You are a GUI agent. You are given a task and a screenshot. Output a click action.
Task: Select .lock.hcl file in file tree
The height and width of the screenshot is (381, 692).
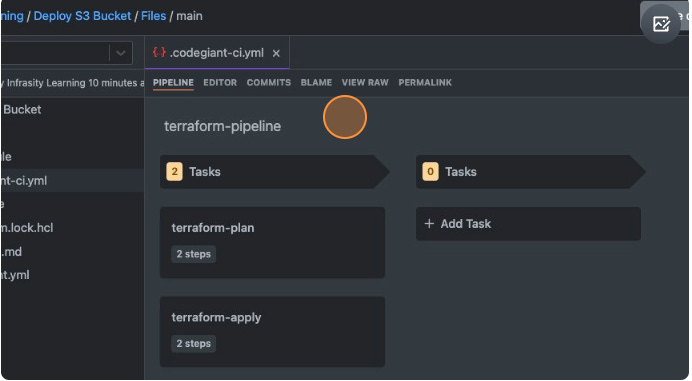27,228
